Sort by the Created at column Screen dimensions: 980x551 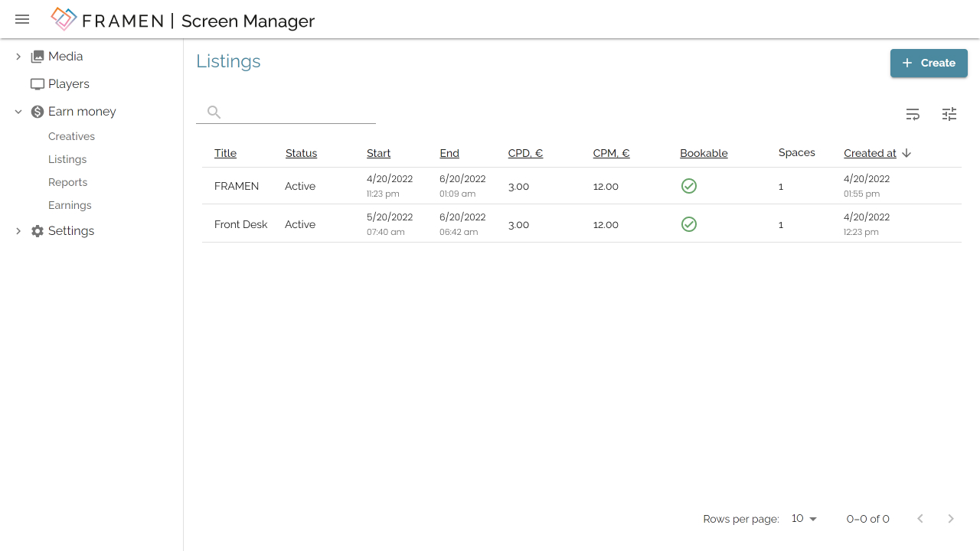(x=870, y=153)
